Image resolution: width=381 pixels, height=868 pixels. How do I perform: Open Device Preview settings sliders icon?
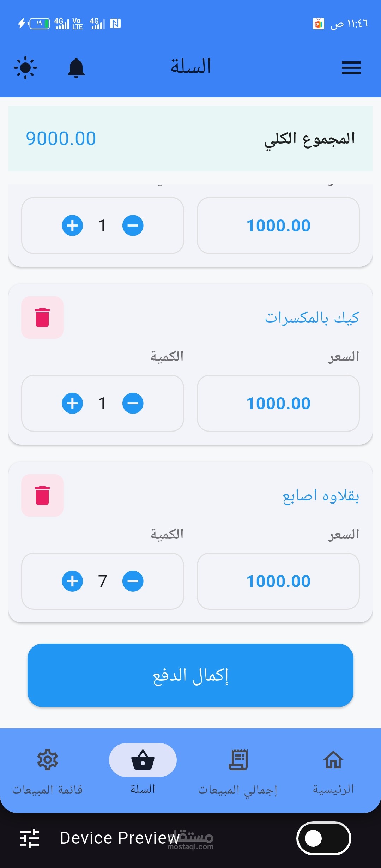30,838
